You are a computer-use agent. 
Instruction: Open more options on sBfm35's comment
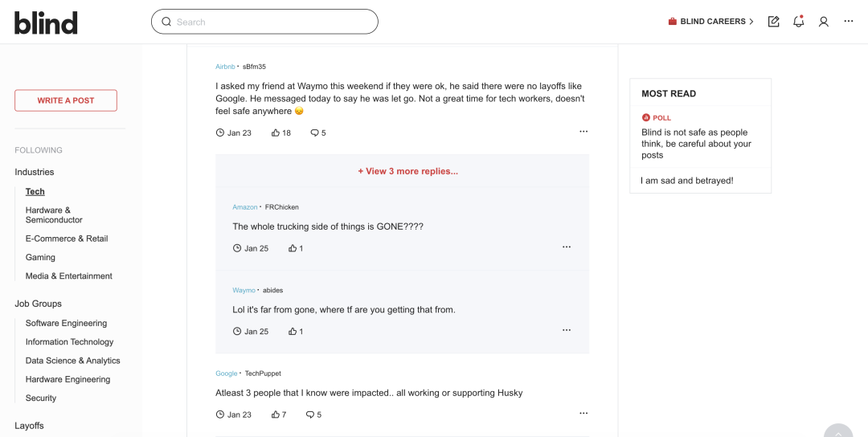[x=583, y=132]
